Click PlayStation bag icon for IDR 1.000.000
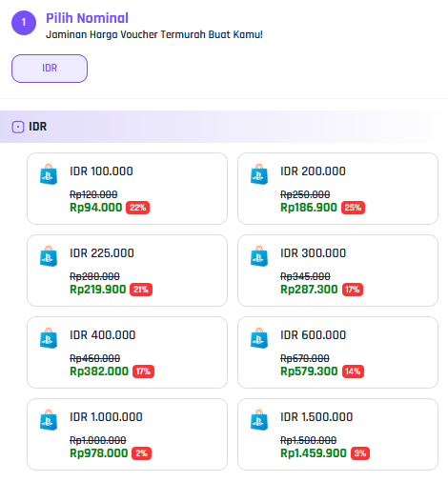 tap(49, 420)
